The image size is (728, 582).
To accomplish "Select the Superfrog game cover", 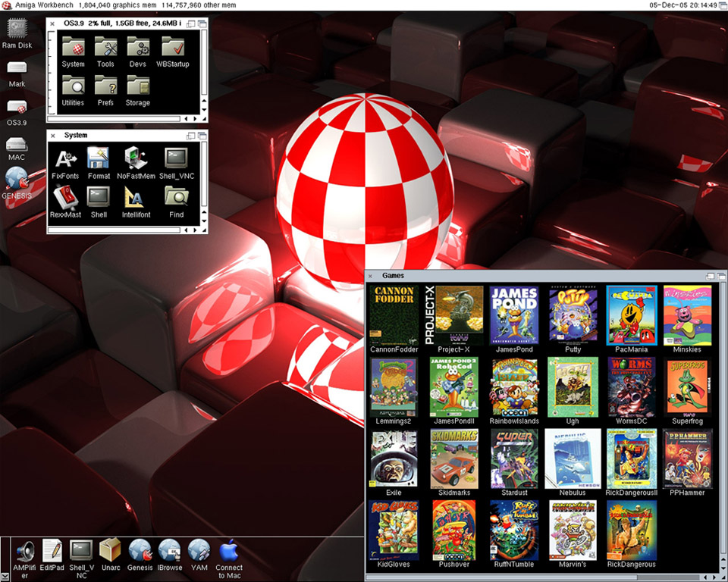I will coord(687,387).
